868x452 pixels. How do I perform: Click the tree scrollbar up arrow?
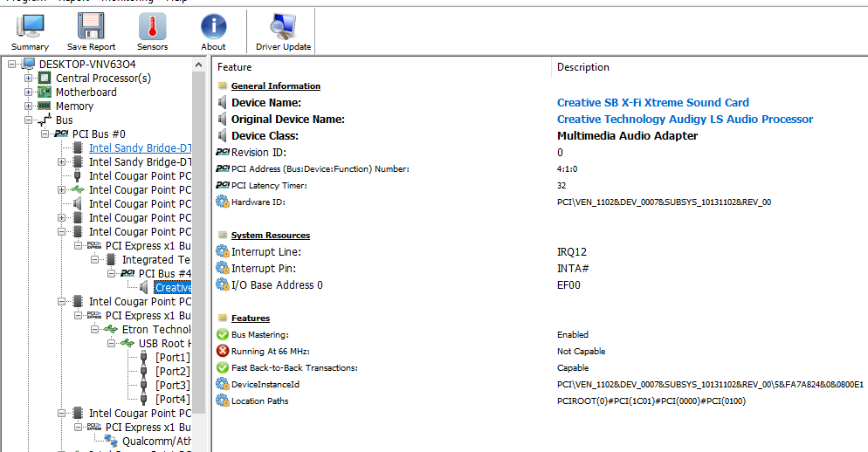[x=199, y=65]
